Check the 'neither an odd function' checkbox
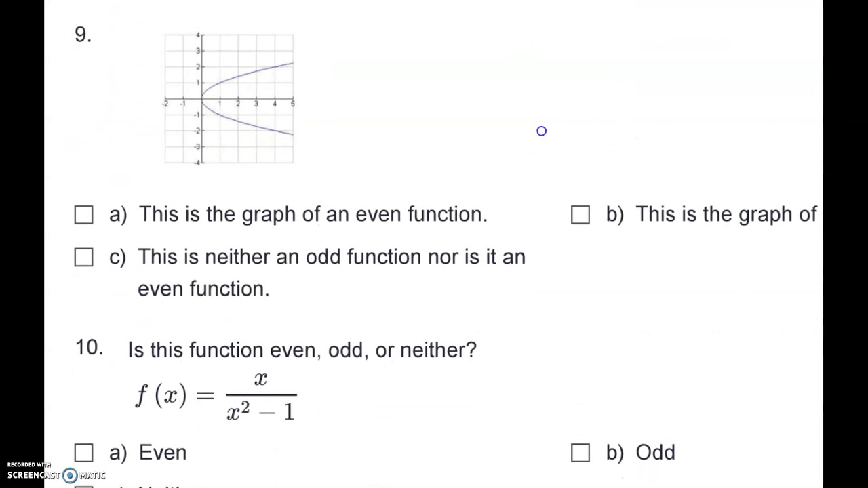This screenshot has height=488, width=868. click(x=84, y=258)
